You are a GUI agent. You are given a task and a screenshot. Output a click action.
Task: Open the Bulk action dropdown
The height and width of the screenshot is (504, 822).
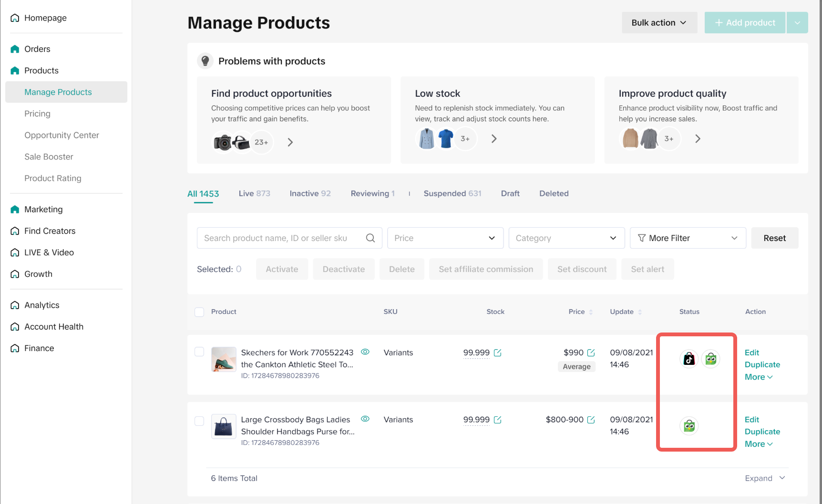(659, 23)
